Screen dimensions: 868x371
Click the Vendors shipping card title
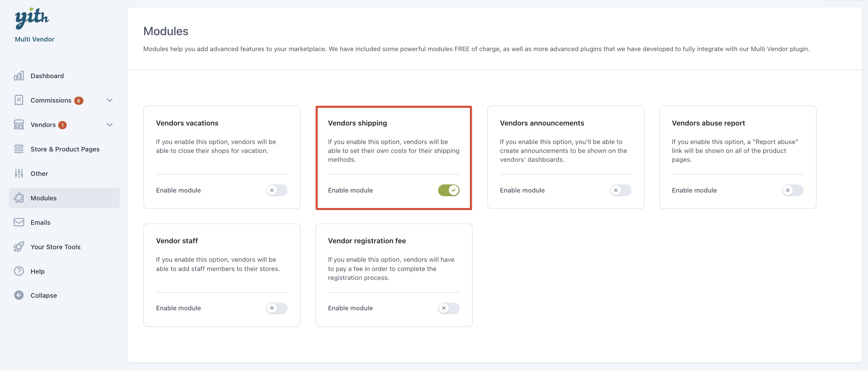[357, 123]
